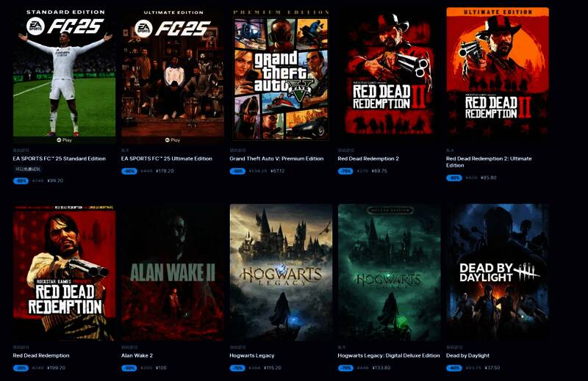Select the Dead by Daylight cover image
This screenshot has height=381, width=588.
click(x=498, y=272)
